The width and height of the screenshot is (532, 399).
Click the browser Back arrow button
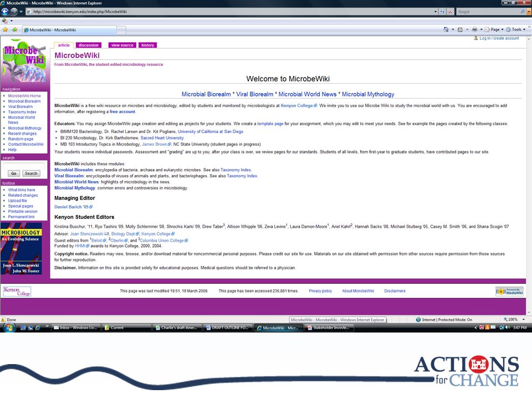click(5, 12)
